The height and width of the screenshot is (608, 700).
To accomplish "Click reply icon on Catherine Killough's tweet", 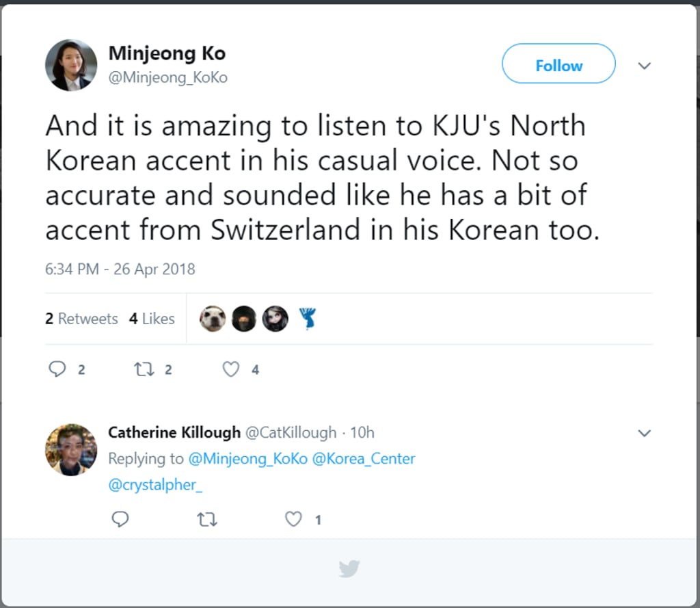I will click(120, 520).
